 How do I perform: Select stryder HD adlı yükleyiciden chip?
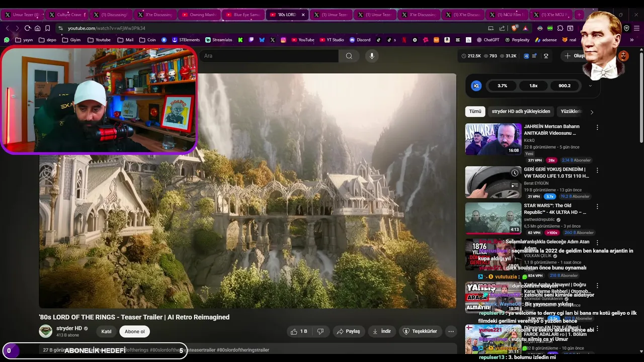click(x=521, y=111)
